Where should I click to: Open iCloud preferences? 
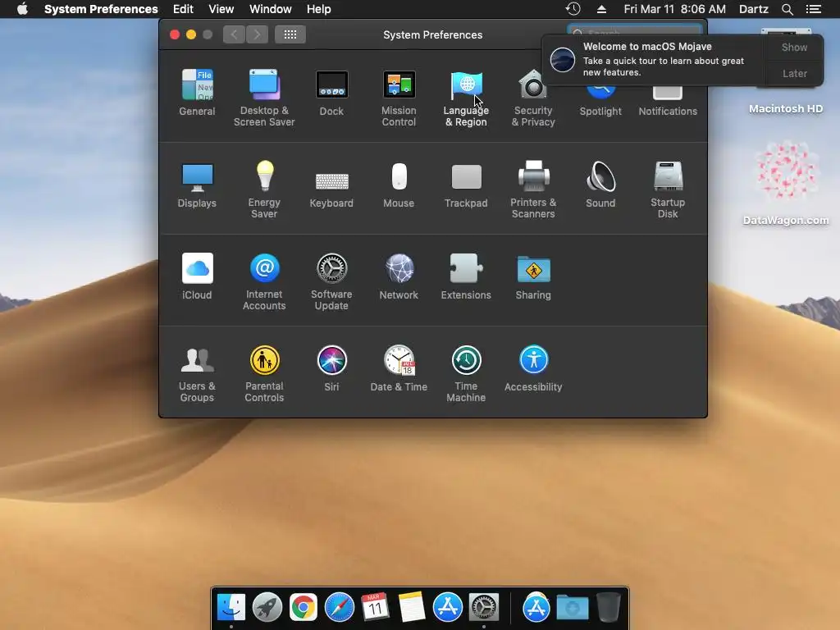197,276
